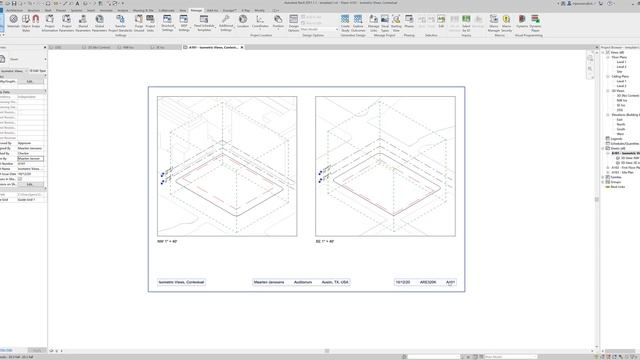Switch to the Collaborate ribbon tab
Image resolution: width=640 pixels, height=360 pixels.
click(x=167, y=10)
